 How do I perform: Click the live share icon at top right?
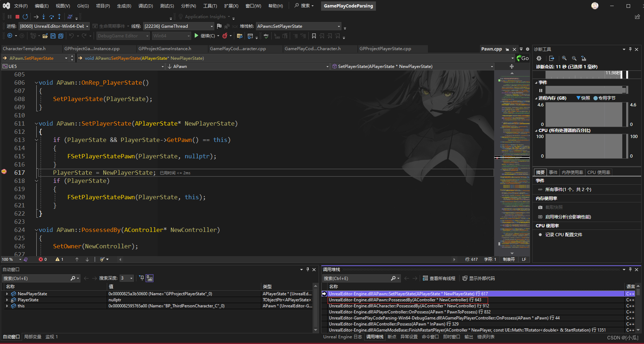637,17
